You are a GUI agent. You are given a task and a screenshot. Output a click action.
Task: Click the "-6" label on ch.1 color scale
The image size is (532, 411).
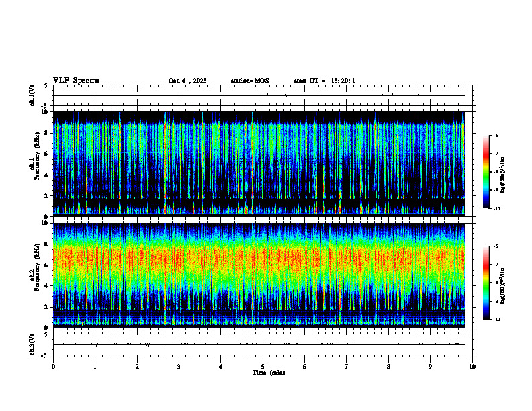(x=496, y=135)
